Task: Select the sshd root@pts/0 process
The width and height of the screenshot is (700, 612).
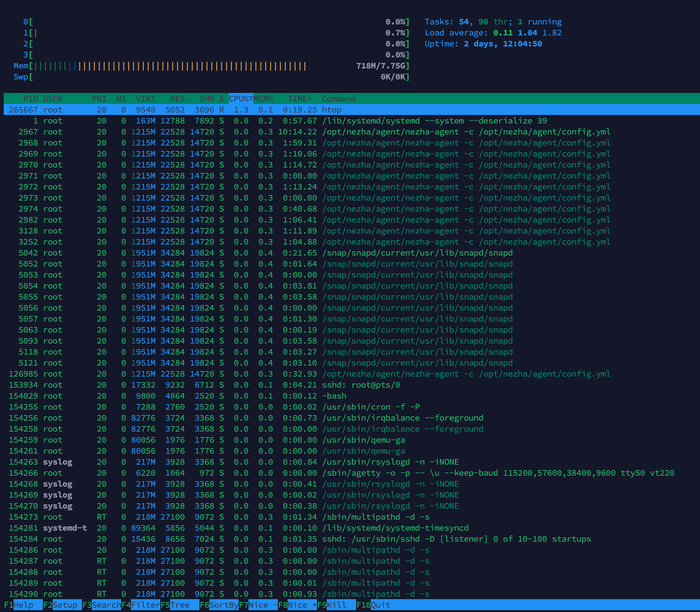Action: 361,385
